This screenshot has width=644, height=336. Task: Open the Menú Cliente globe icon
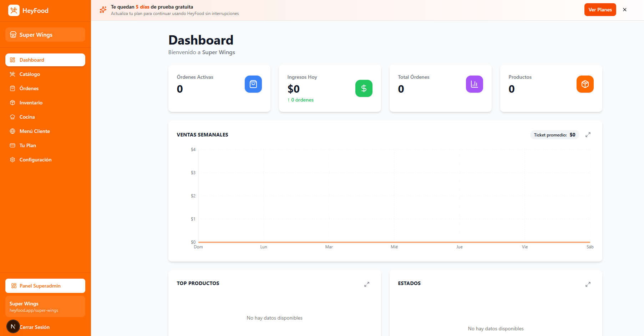point(12,131)
